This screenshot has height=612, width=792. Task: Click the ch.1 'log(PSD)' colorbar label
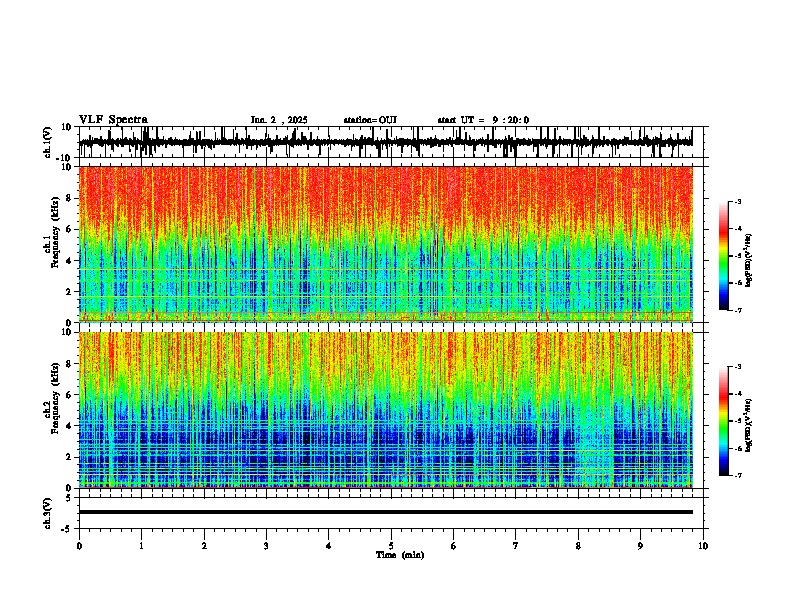point(749,261)
